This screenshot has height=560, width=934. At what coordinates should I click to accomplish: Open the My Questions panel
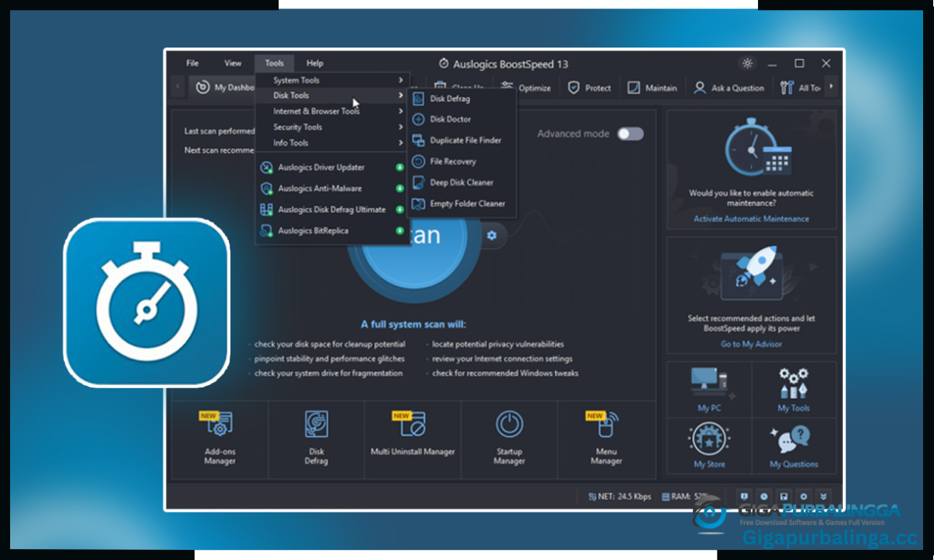pyautogui.click(x=794, y=446)
